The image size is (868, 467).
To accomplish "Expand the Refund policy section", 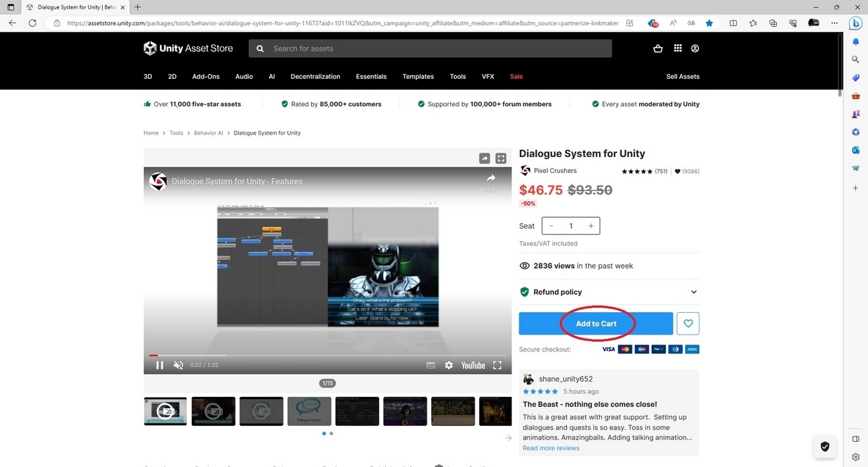I will 609,292.
